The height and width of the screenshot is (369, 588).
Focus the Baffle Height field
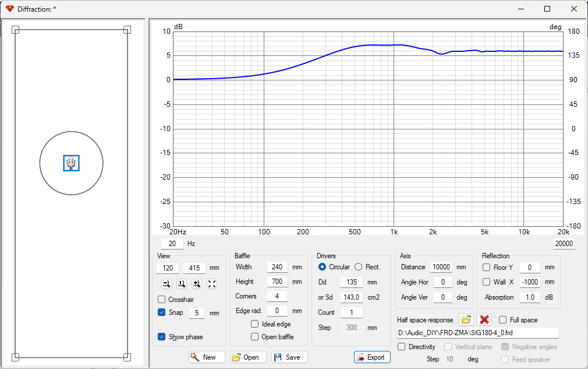(x=277, y=282)
